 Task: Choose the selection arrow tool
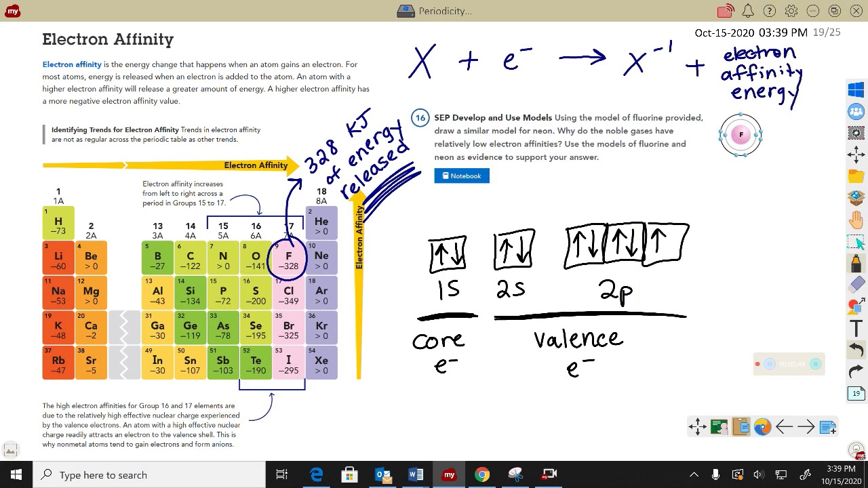coord(856,242)
